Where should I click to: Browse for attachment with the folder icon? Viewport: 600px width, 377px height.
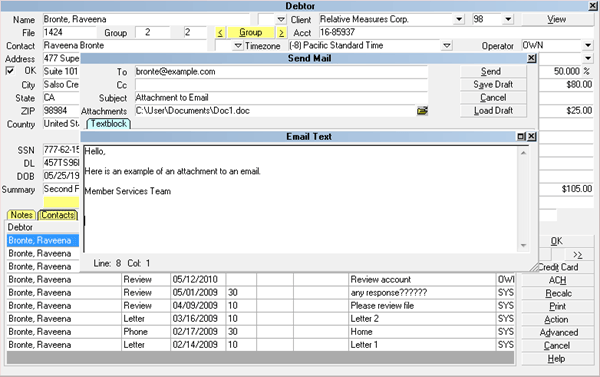(x=422, y=111)
